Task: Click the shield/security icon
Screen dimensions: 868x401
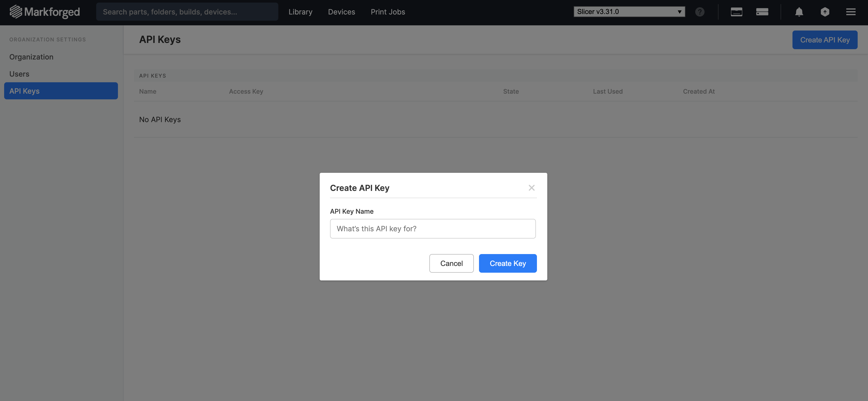Action: 825,11
